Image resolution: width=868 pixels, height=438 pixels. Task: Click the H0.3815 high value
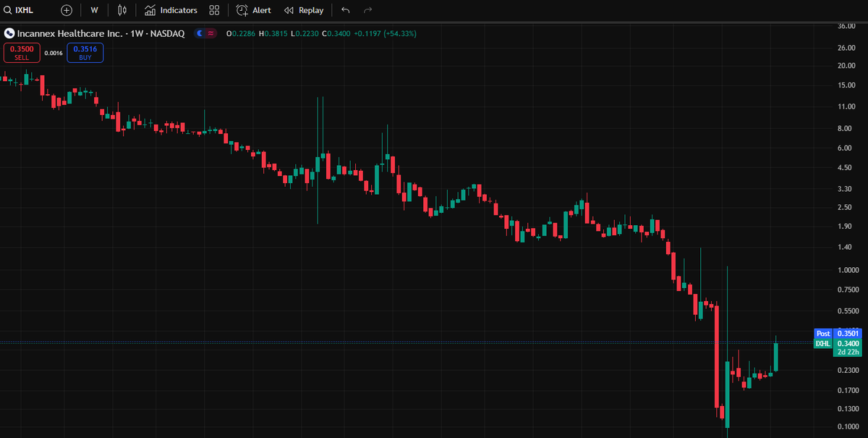point(273,33)
